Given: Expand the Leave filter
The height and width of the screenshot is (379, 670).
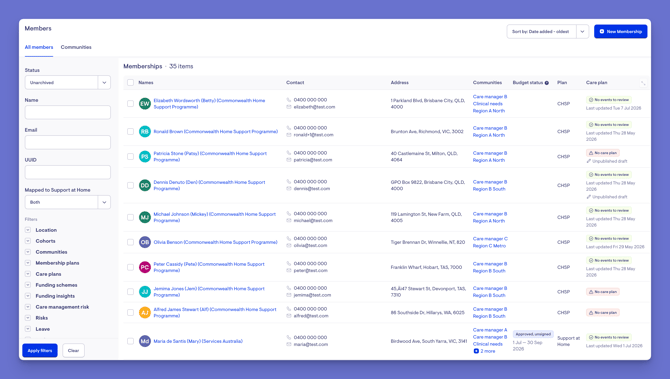Looking at the screenshot, I should [28, 329].
